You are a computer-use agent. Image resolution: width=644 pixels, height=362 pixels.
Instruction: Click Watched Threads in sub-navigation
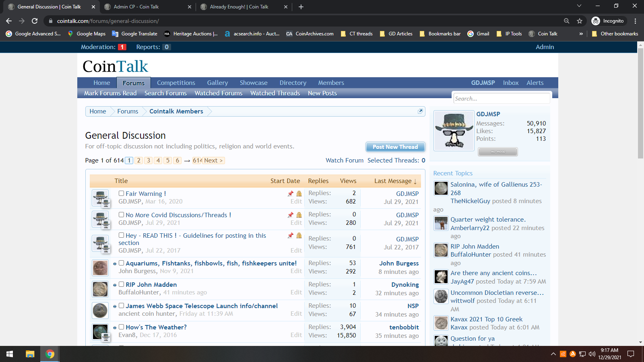click(x=275, y=93)
